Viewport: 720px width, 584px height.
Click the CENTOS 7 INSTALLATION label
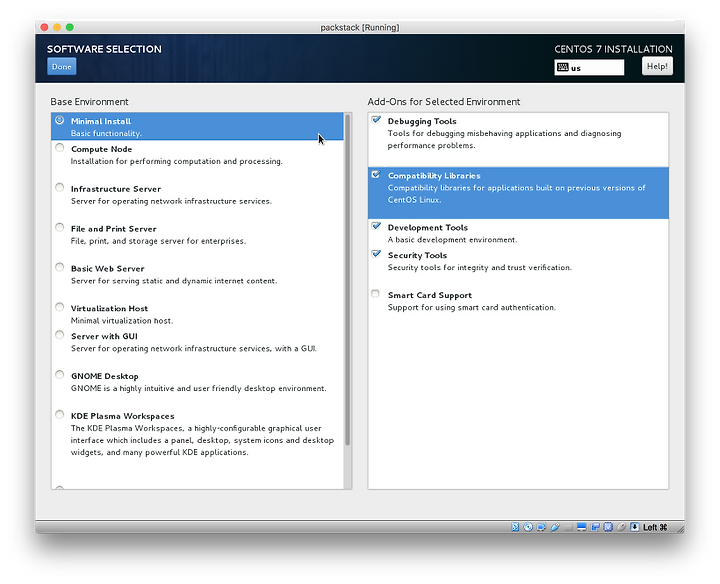[x=613, y=49]
